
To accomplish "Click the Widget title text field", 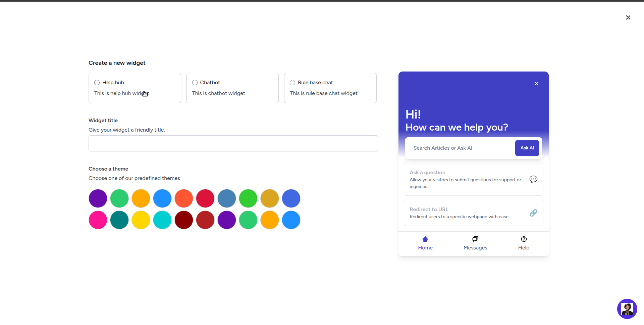I will pyautogui.click(x=233, y=143).
